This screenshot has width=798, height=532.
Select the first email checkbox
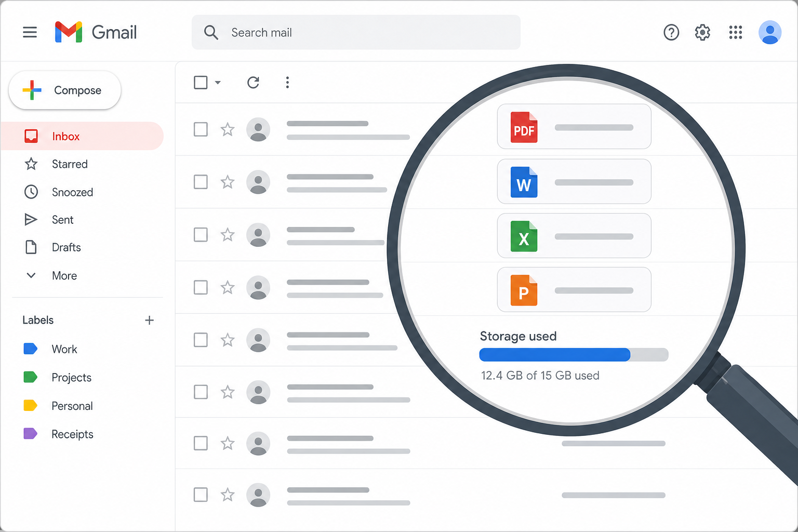201,129
